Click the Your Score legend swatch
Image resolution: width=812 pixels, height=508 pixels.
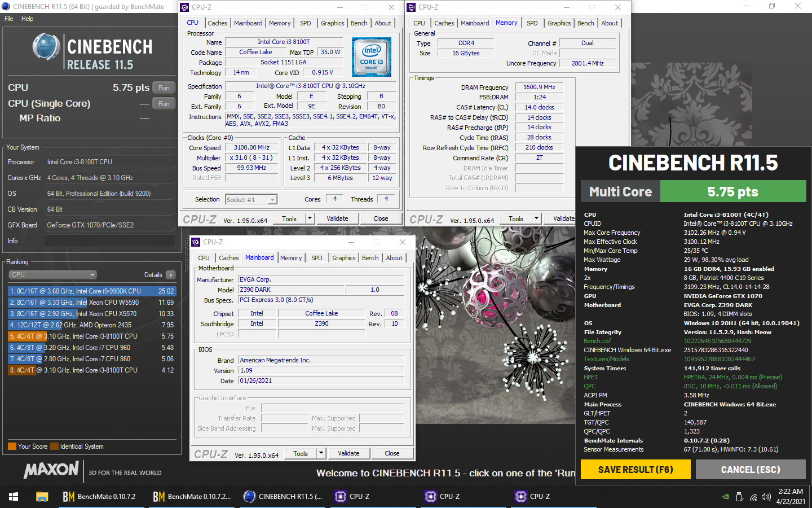12,446
